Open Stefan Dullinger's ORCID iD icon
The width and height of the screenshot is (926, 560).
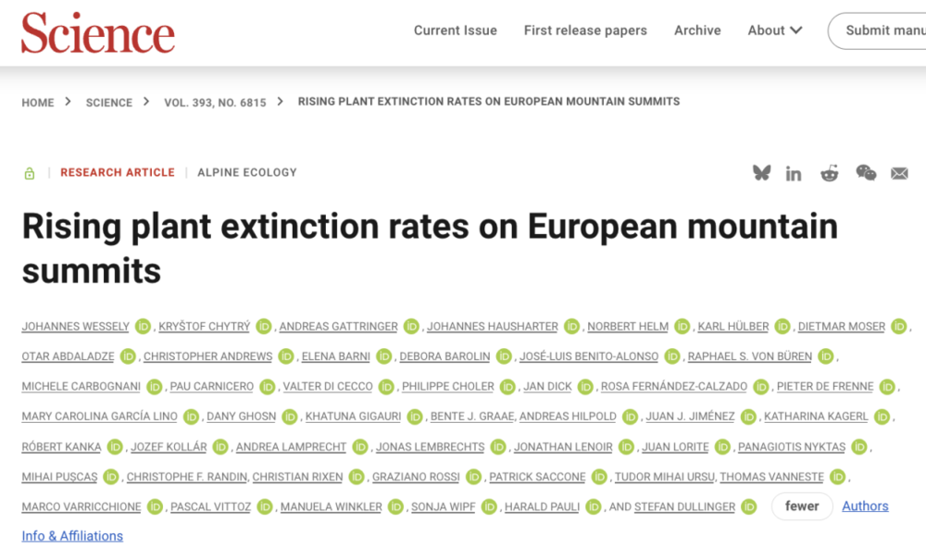pos(748,507)
